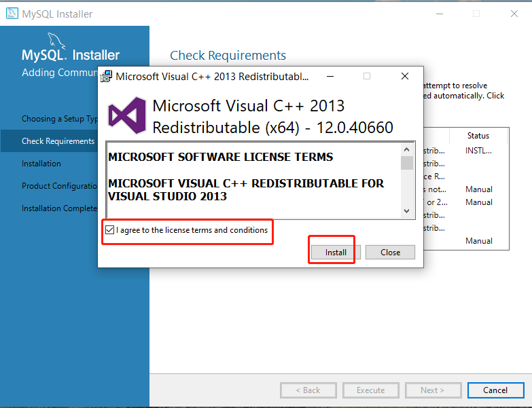
Task: Select the Product Configuration step in sidebar
Action: pyautogui.click(x=60, y=186)
